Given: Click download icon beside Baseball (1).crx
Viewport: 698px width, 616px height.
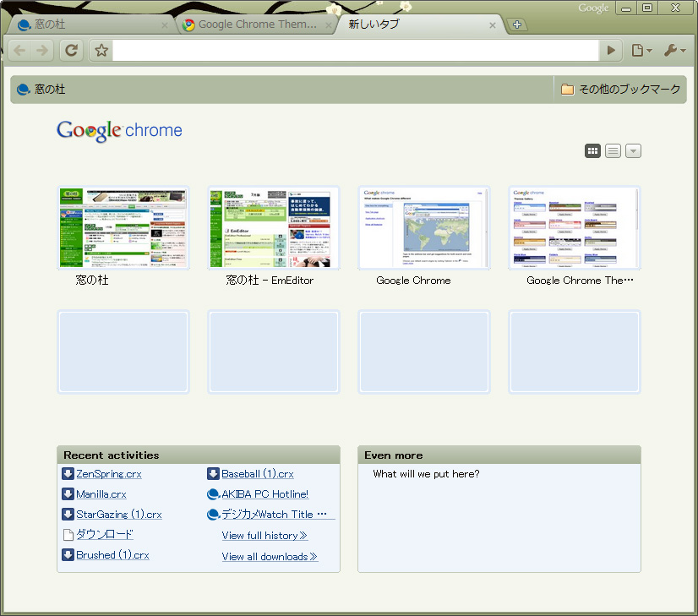Looking at the screenshot, I should [213, 473].
